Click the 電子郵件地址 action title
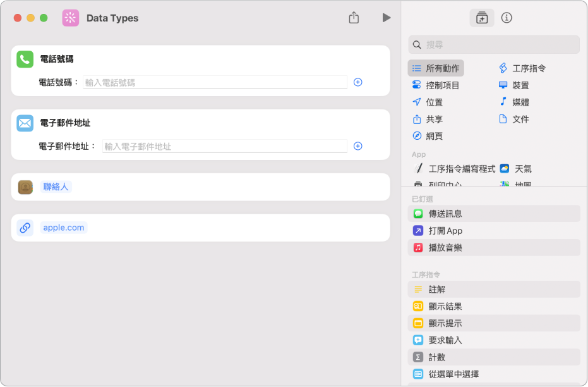Viewport: 588px width, 387px height. pyautogui.click(x=65, y=123)
